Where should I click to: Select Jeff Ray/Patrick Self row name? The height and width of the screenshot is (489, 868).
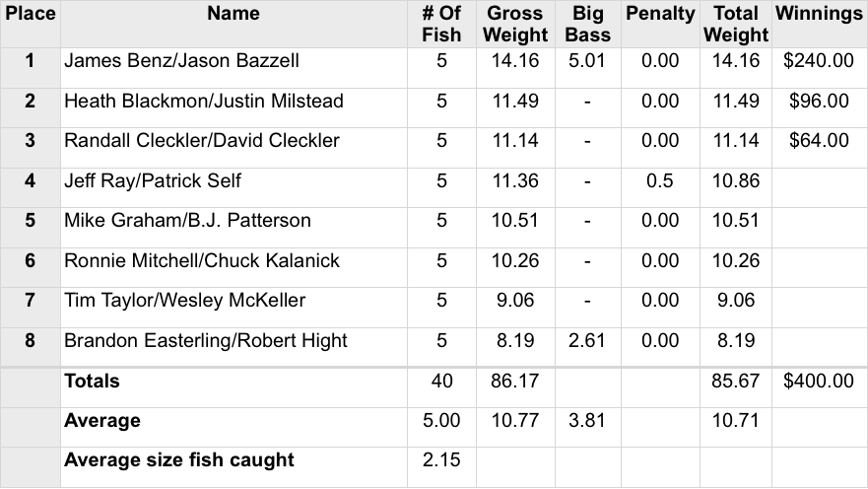point(153,180)
